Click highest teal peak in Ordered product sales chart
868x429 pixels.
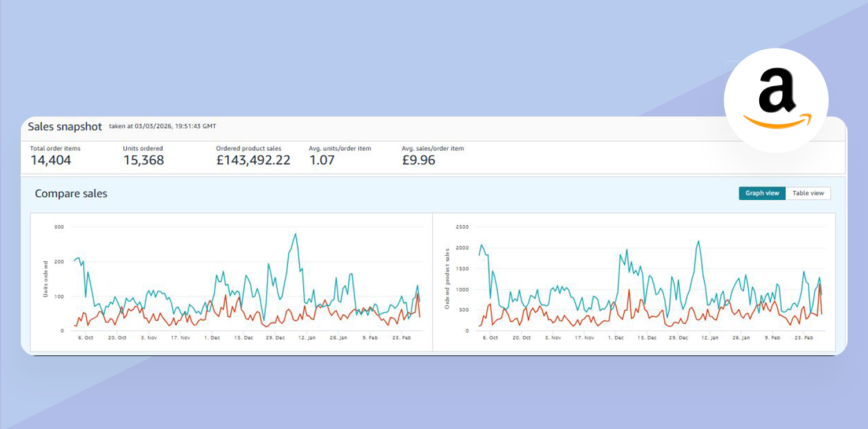point(699,241)
